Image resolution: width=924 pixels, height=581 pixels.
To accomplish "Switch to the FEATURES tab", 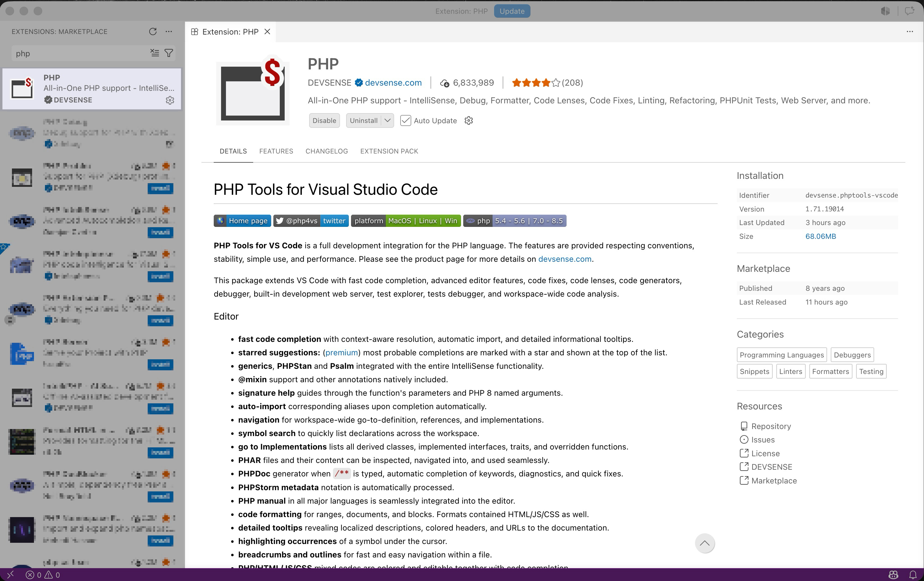I will pyautogui.click(x=276, y=151).
